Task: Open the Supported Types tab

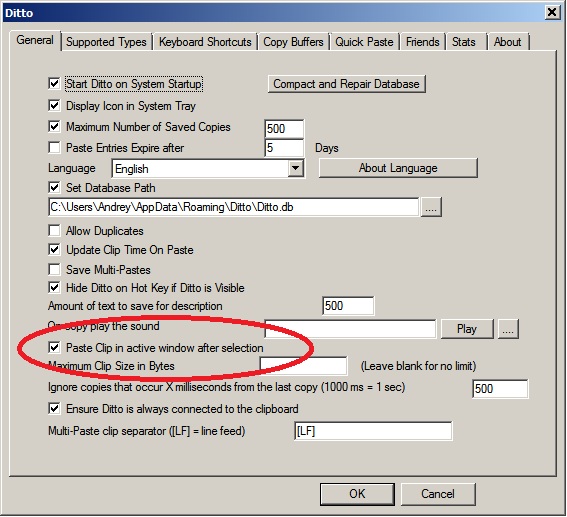Action: tap(106, 42)
